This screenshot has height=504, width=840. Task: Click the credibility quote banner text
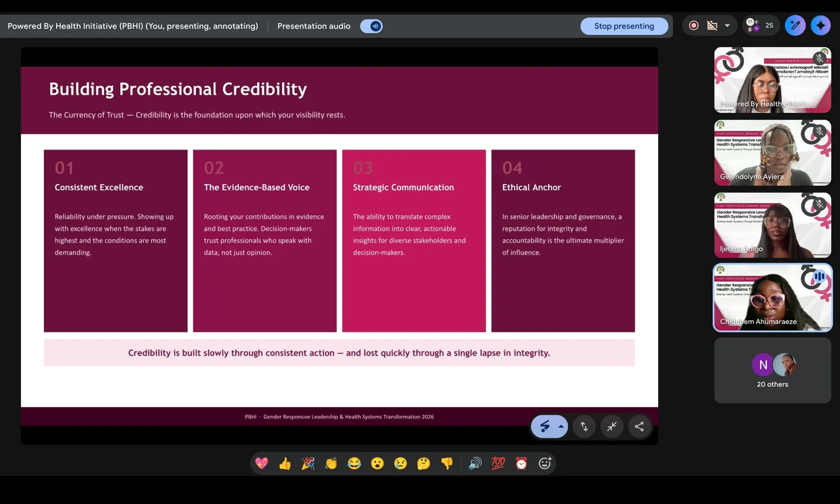339,353
